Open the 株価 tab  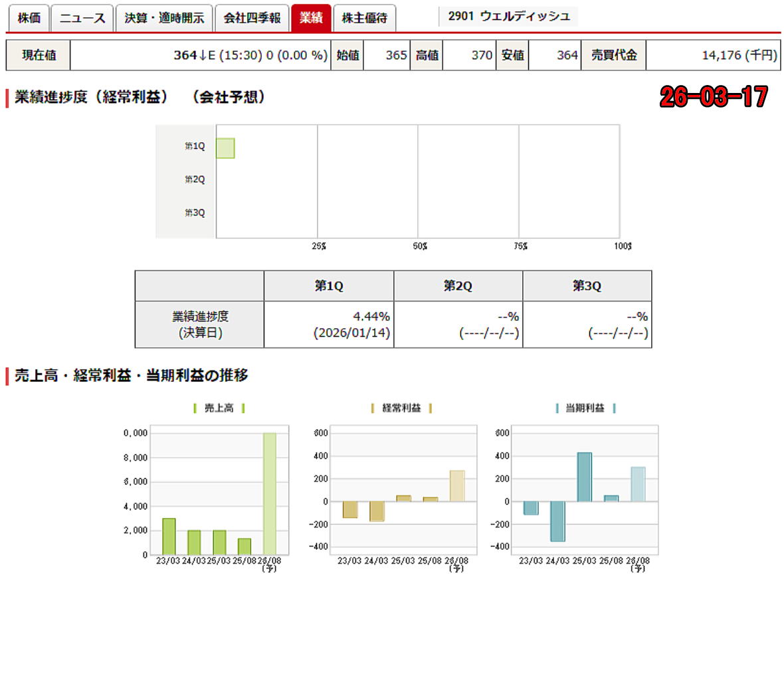[29, 18]
